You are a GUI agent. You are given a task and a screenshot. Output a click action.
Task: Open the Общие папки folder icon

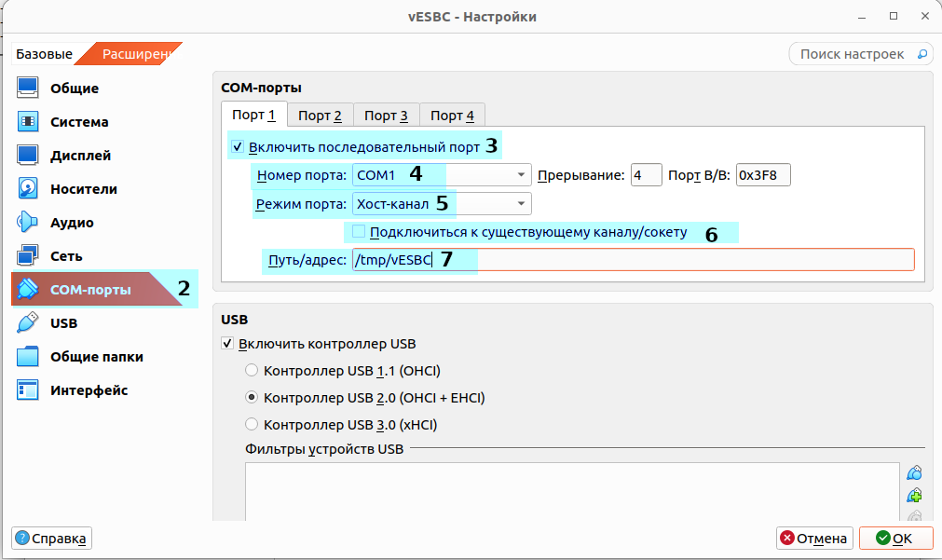[x=28, y=357]
